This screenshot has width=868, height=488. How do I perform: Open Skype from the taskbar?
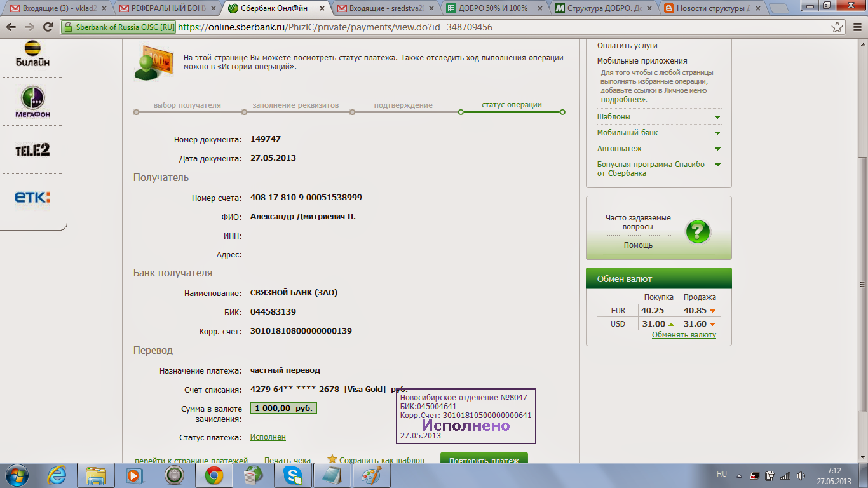pyautogui.click(x=293, y=475)
